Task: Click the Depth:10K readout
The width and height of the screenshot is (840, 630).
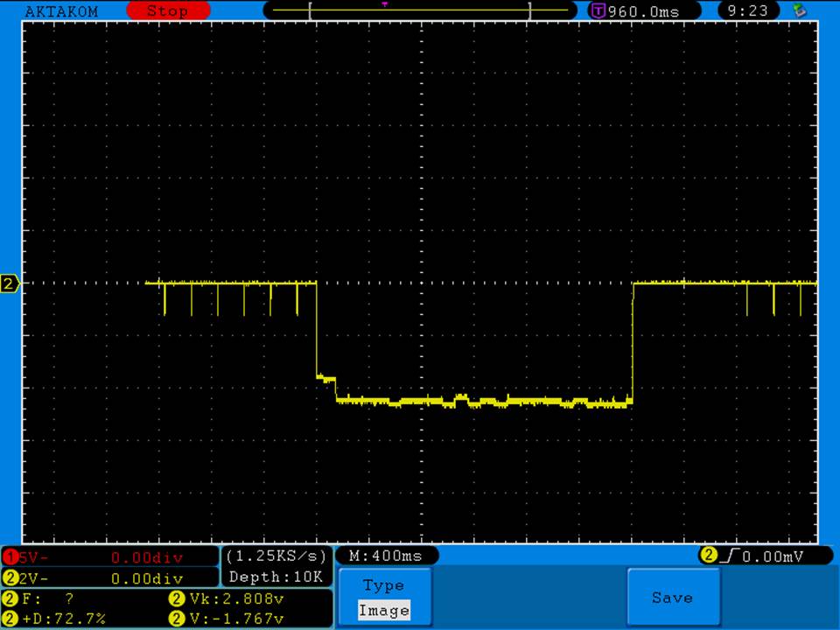Action: click(x=276, y=577)
